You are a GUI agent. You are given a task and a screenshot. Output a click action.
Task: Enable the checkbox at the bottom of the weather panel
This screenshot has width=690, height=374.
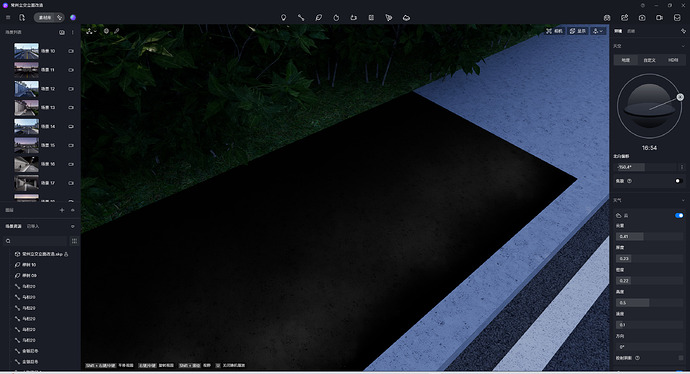[x=681, y=358]
